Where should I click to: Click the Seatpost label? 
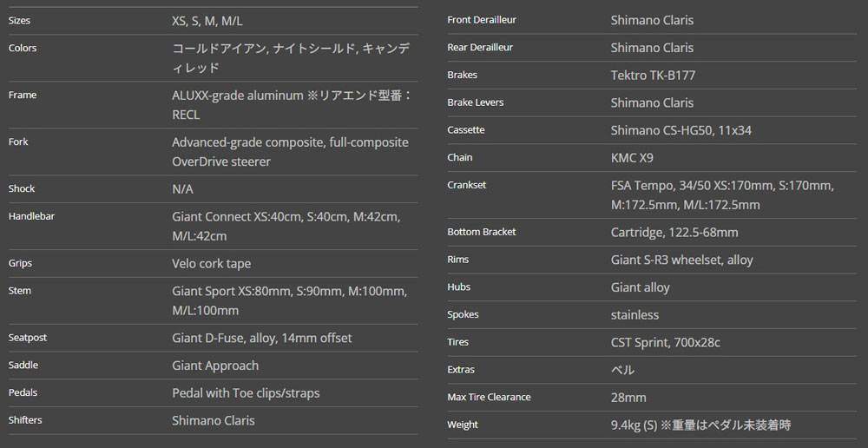(28, 338)
